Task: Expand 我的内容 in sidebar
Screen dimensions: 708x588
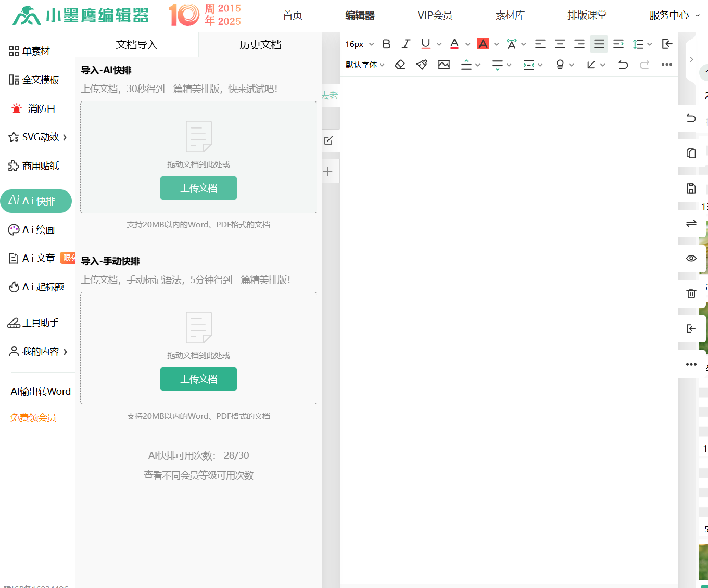Action: tap(38, 351)
